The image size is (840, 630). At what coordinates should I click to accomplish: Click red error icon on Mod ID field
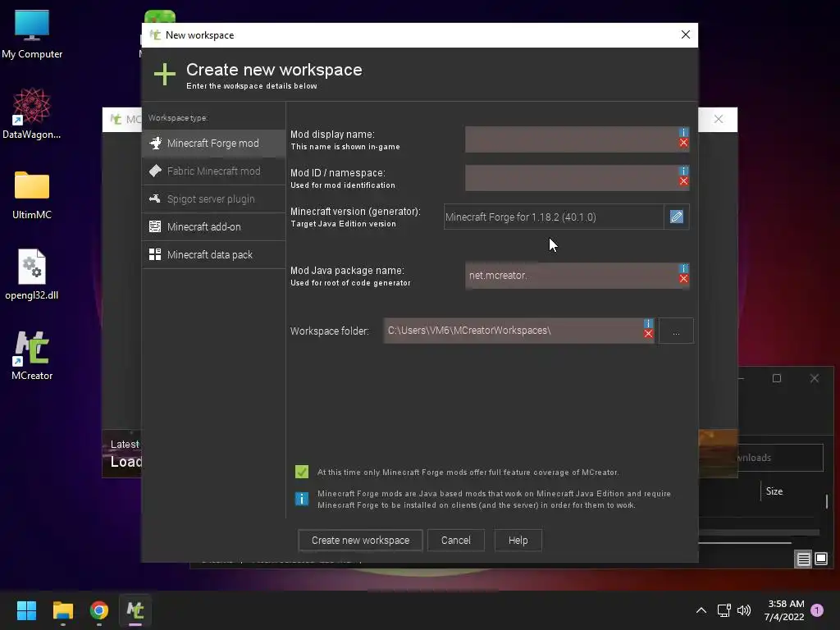683,181
